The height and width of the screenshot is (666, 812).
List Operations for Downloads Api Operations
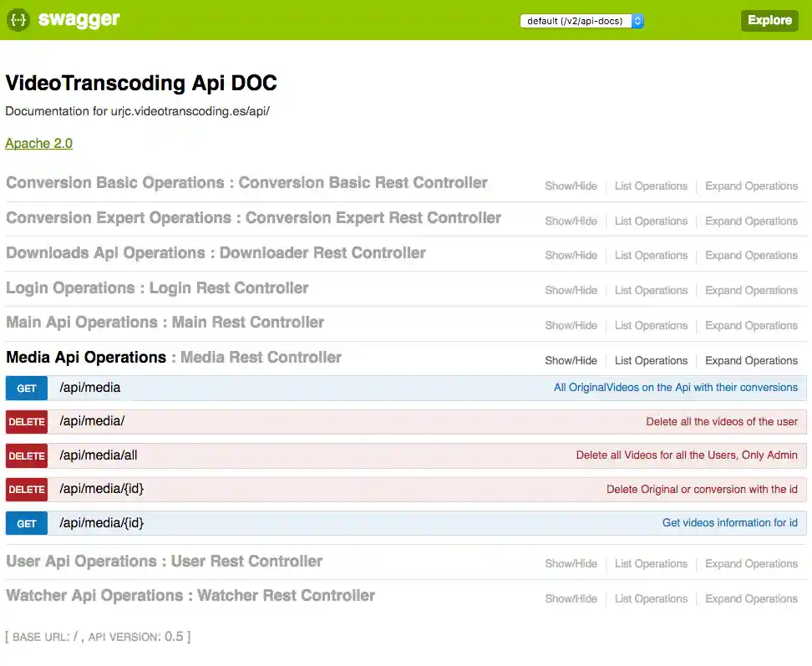pos(651,256)
